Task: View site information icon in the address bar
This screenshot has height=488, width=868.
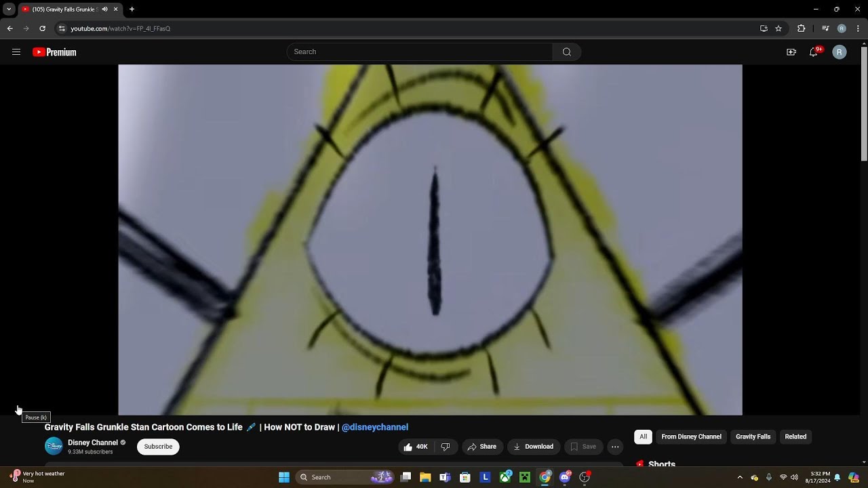Action: [x=62, y=28]
